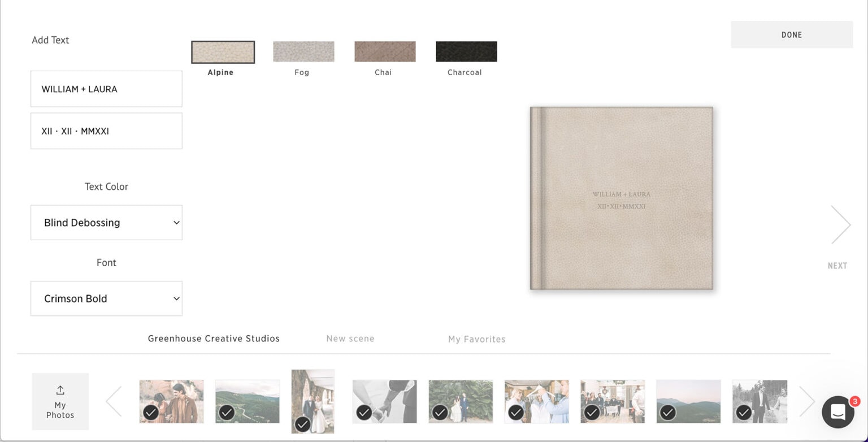Click the My Photos upload icon
Viewport: 868px width, 442px height.
pos(60,391)
